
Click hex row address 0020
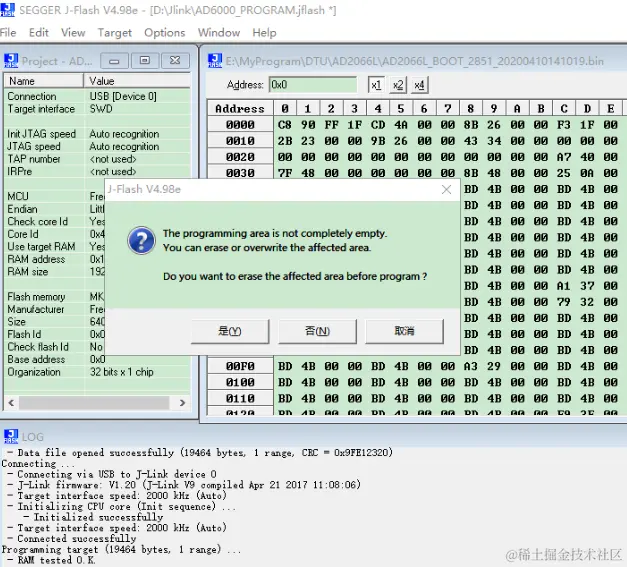click(240, 157)
